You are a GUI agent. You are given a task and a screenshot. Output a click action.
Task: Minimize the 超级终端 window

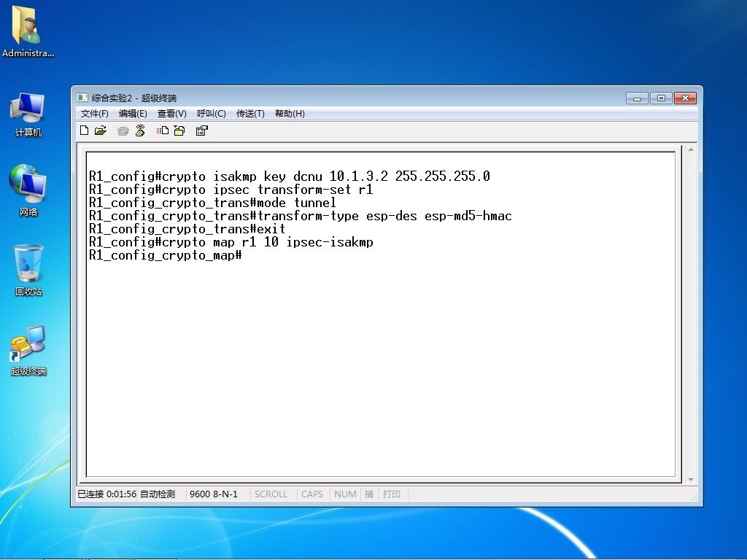click(x=638, y=98)
